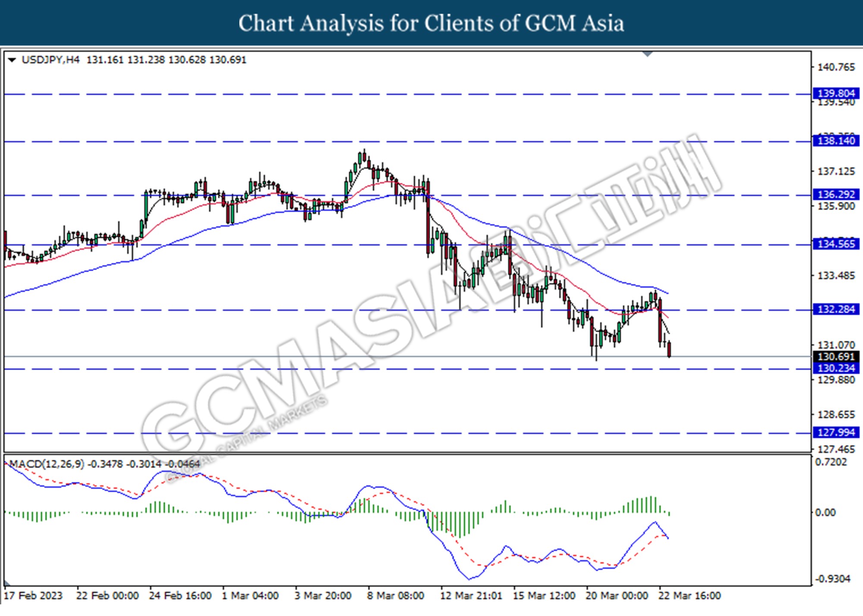Click the 128.655 price axis value
The width and height of the screenshot is (863, 616).
pyautogui.click(x=836, y=415)
